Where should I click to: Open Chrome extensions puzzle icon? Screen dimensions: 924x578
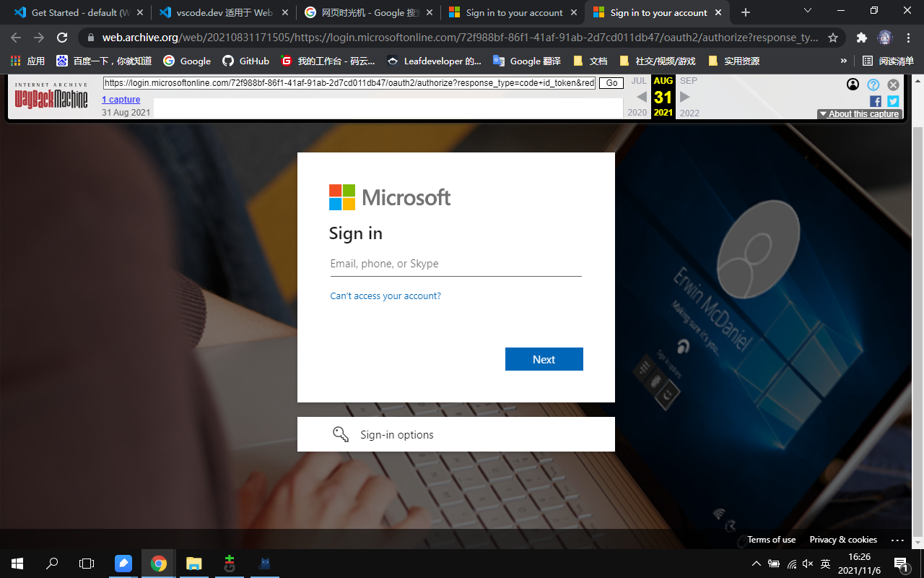tap(861, 38)
